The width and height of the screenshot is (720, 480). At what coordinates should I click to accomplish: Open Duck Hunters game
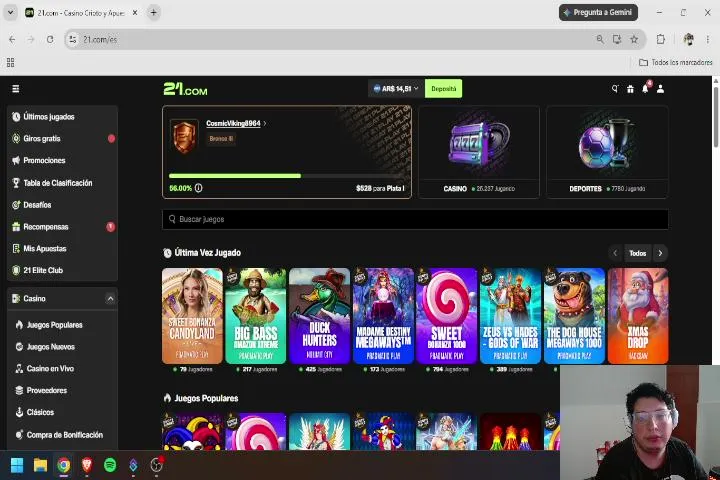point(320,316)
